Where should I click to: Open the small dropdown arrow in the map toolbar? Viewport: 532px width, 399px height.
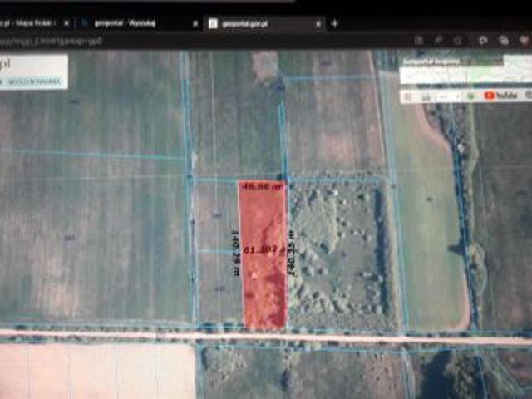pyautogui.click(x=458, y=96)
